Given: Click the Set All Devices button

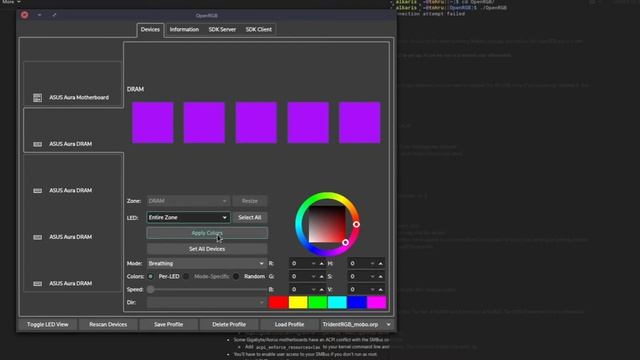Looking at the screenshot, I should [207, 249].
